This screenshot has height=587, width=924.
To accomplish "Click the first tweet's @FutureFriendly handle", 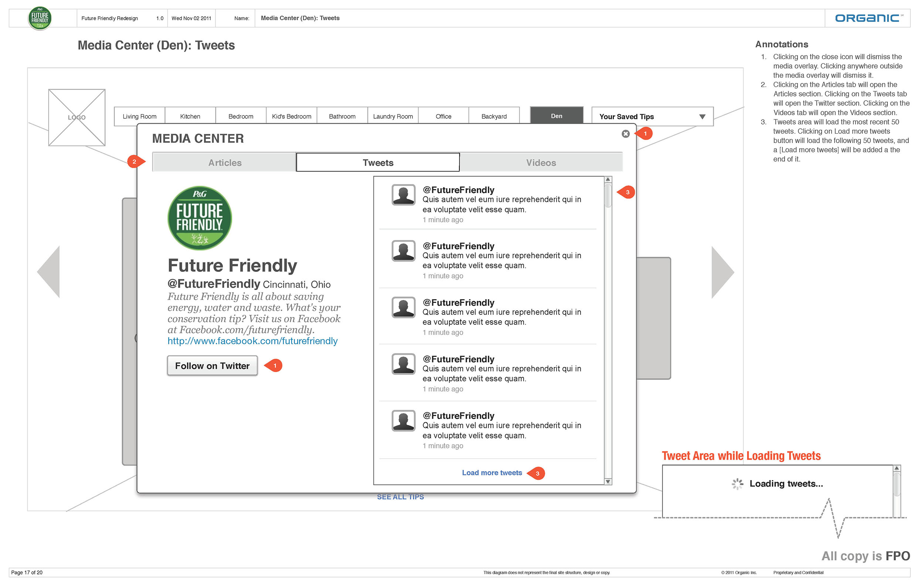I will point(458,190).
